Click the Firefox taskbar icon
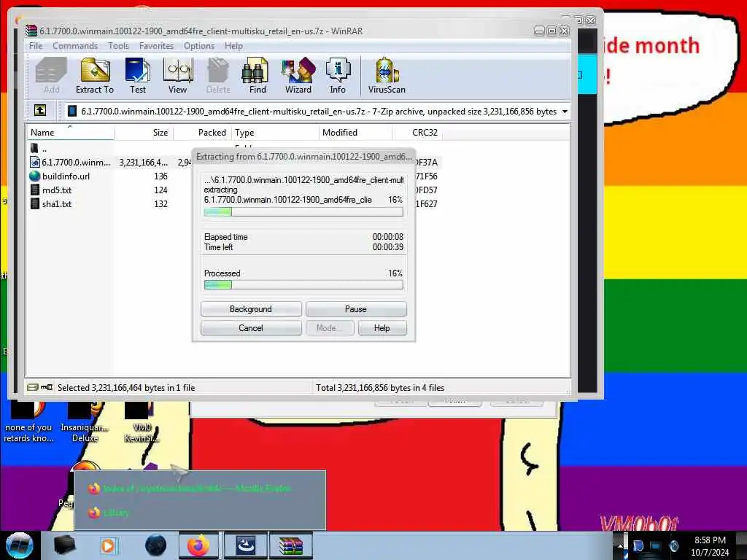The height and width of the screenshot is (560, 747). (x=198, y=545)
